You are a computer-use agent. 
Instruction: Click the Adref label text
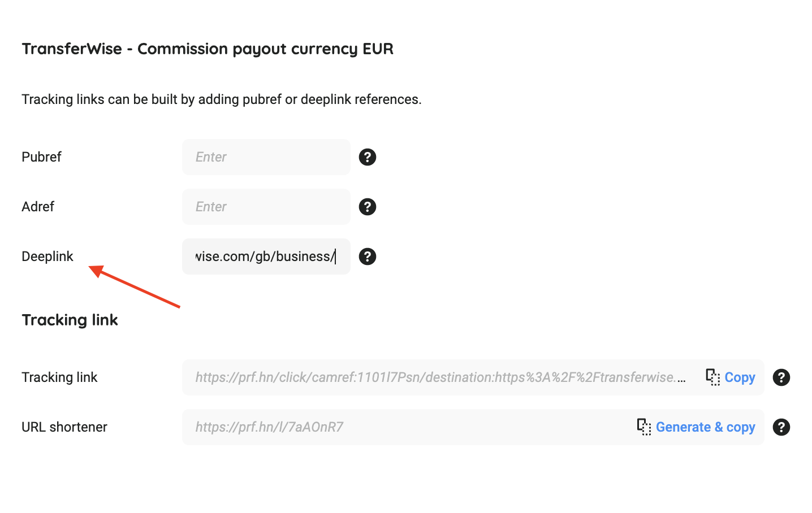click(38, 207)
